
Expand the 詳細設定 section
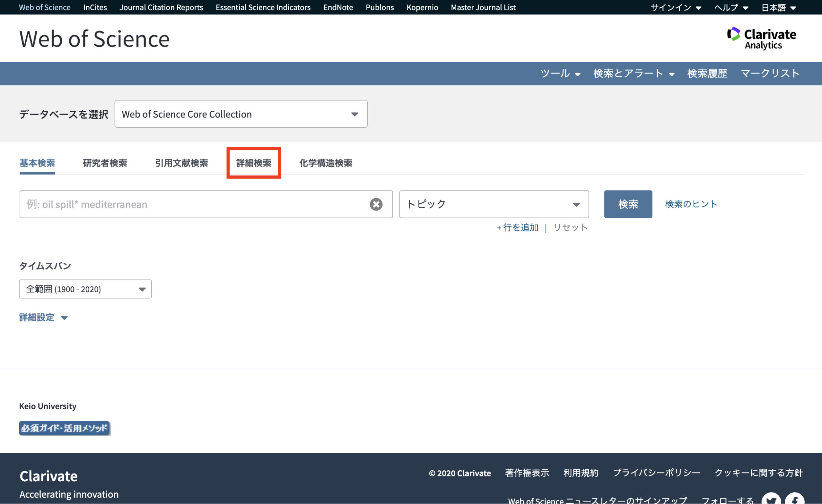pyautogui.click(x=43, y=317)
